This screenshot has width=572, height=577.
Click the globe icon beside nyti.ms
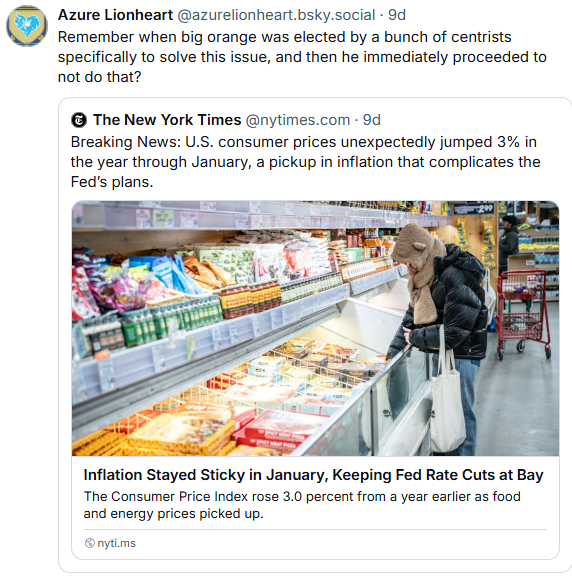89,543
